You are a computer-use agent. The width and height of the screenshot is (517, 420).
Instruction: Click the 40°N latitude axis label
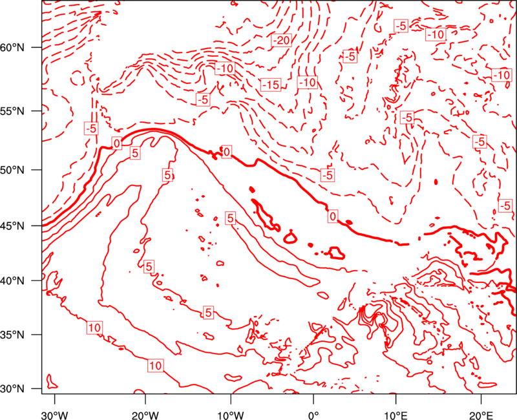tap(12, 281)
